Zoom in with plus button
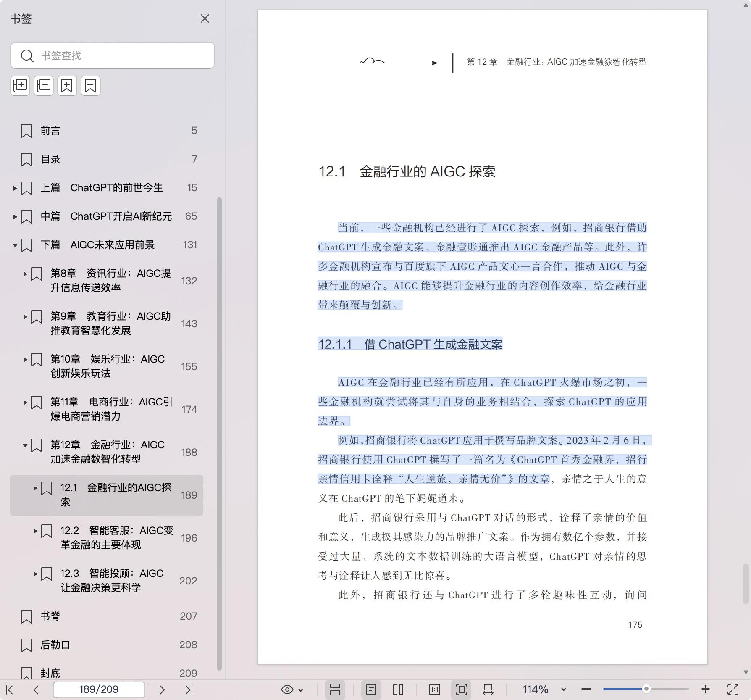The image size is (751, 700). (706, 689)
